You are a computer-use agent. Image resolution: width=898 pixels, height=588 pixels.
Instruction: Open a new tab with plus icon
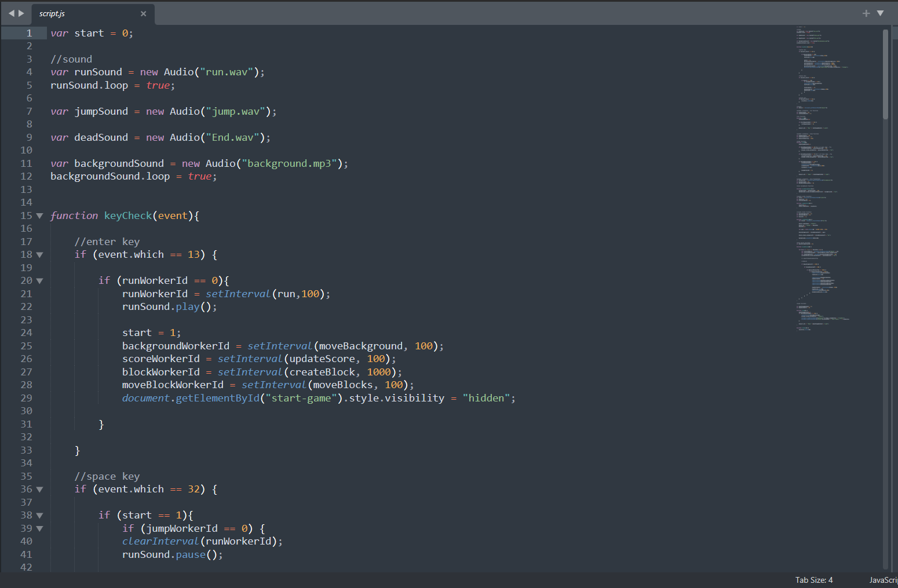866,13
